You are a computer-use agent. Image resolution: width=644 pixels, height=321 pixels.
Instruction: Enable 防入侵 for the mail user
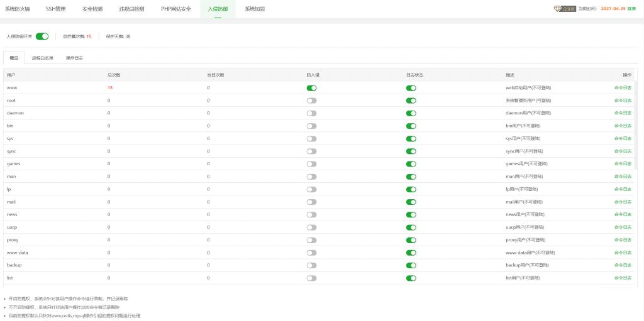[311, 202]
